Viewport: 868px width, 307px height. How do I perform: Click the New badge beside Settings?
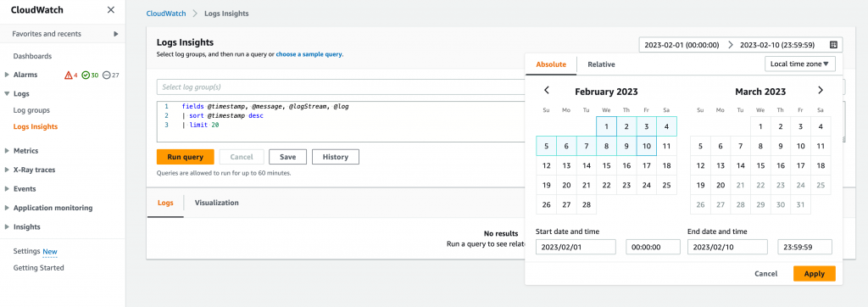click(50, 252)
